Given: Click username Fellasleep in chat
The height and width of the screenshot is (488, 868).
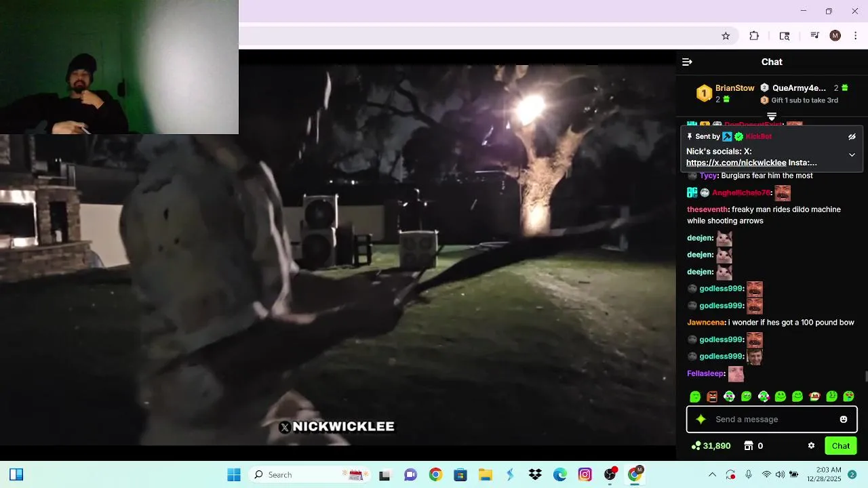Looking at the screenshot, I should pos(706,373).
